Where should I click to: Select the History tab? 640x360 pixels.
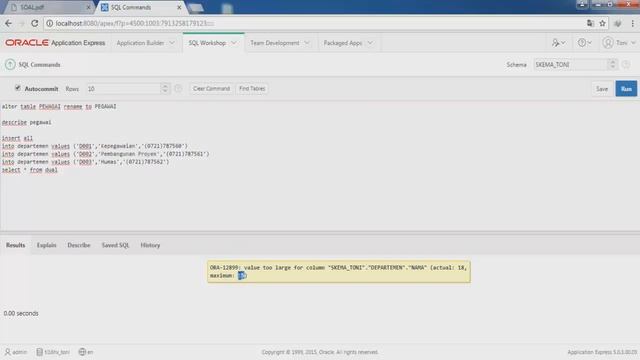[x=150, y=245]
